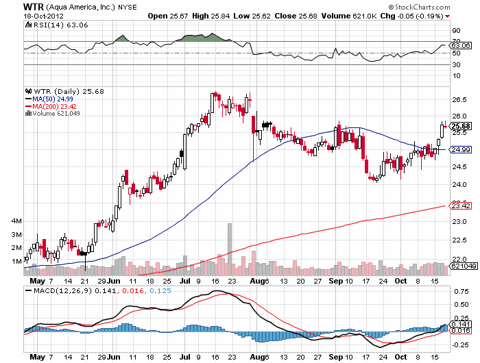Image resolution: width=480 pixels, height=363 pixels.
Task: Click the "Chg -0.05 (-0.19%)" value
Action: coord(412,16)
